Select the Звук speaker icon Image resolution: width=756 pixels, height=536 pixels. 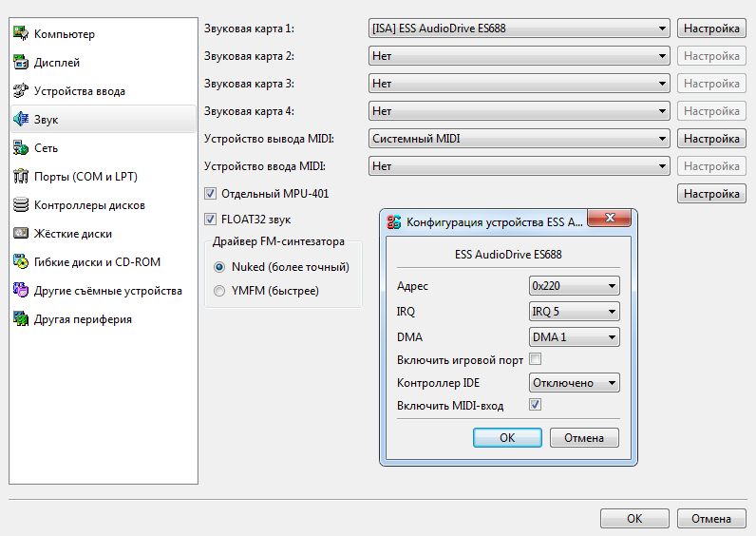tap(21, 119)
